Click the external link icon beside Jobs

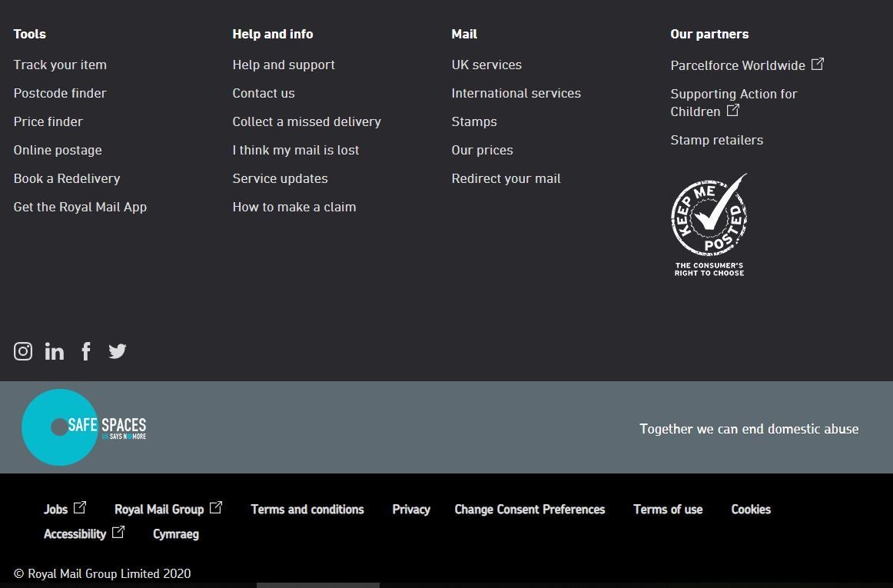pos(81,507)
